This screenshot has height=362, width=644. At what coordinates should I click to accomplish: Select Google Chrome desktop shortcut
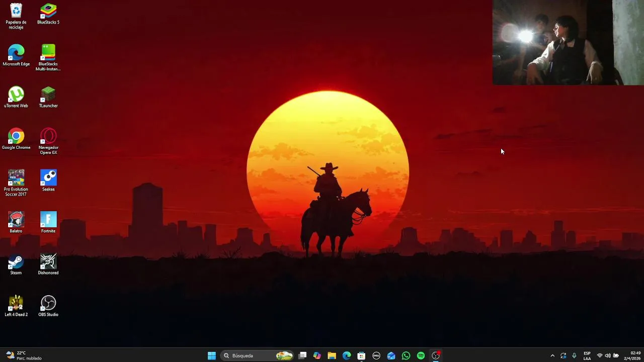16,139
